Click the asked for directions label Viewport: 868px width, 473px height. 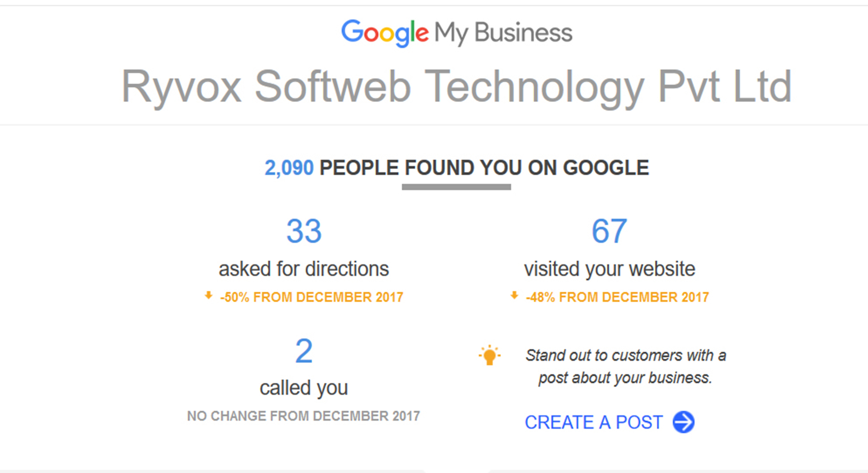click(304, 269)
